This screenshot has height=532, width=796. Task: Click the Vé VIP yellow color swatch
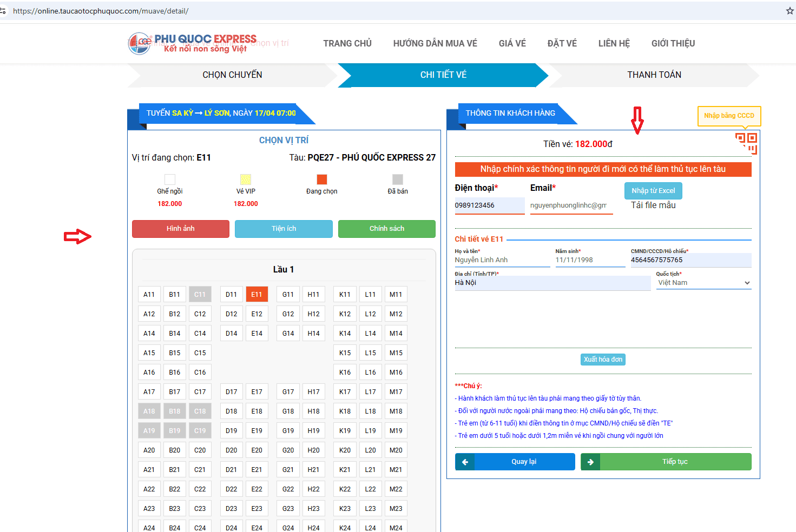[x=246, y=179]
